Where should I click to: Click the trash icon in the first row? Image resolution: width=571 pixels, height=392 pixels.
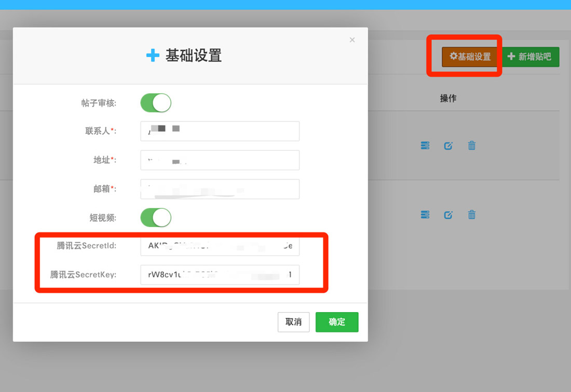[471, 146]
